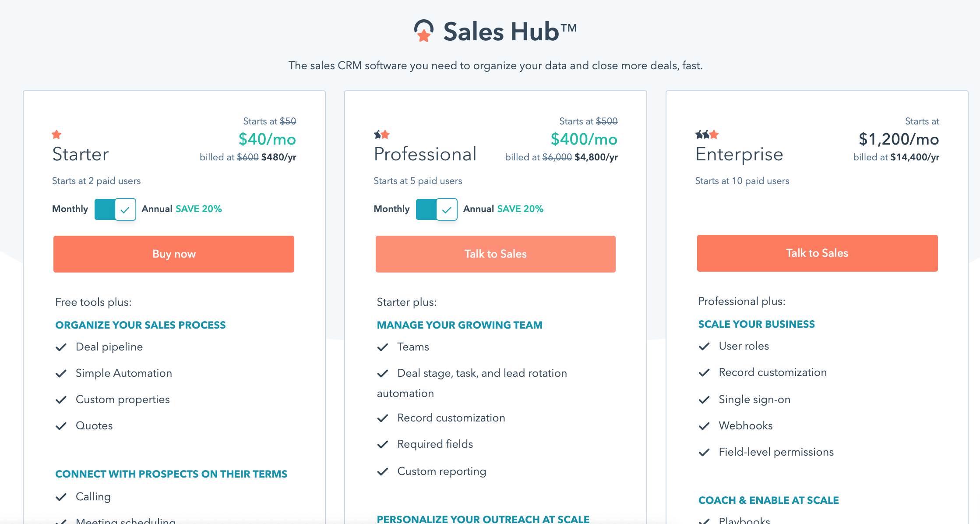Toggle Starter plan Monthly/Annual billing switch
The image size is (980, 524).
115,209
